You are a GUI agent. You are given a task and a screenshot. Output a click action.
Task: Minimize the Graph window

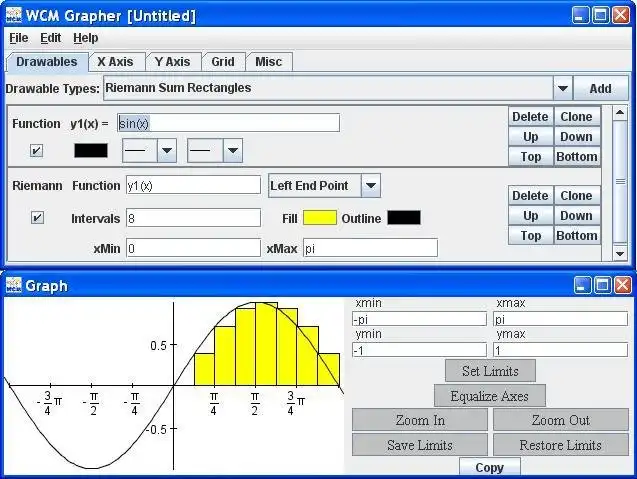(x=582, y=285)
